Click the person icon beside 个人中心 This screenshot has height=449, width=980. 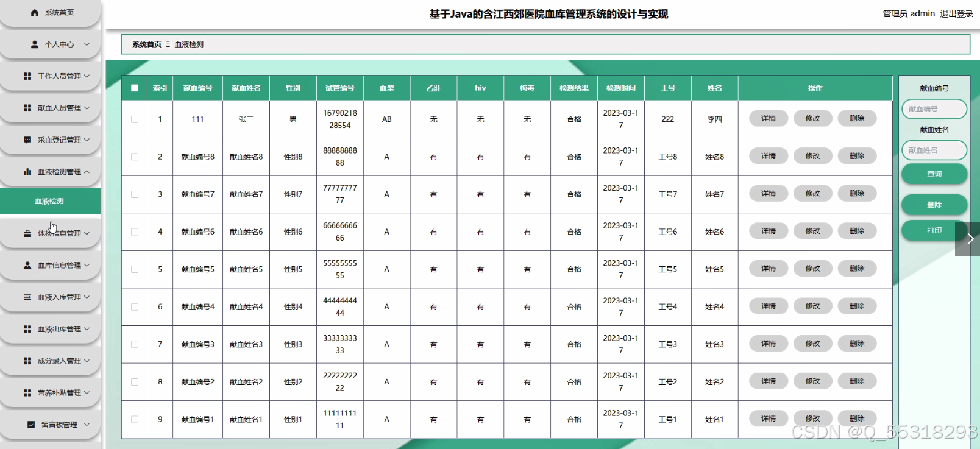[35, 44]
